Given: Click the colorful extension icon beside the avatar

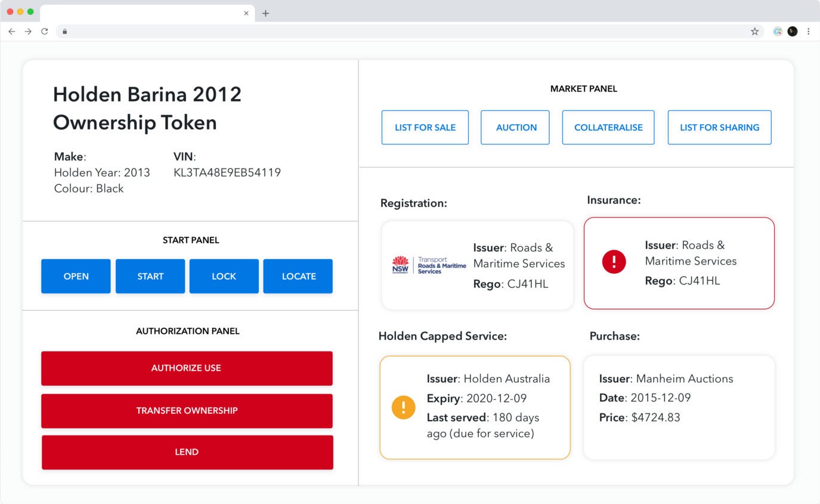Looking at the screenshot, I should tap(778, 32).
